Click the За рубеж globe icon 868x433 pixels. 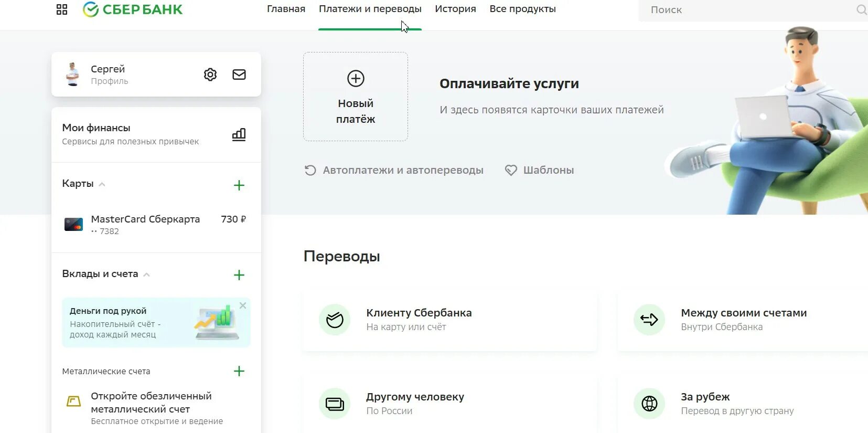(649, 404)
